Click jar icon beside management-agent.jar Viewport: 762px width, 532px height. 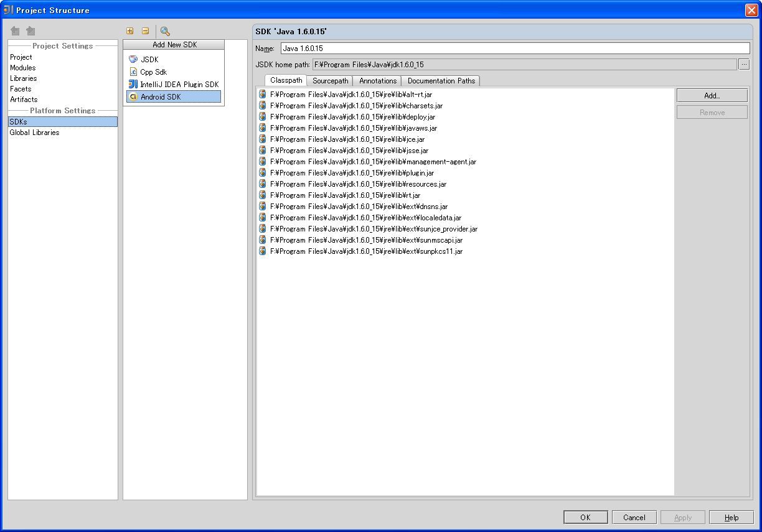263,162
